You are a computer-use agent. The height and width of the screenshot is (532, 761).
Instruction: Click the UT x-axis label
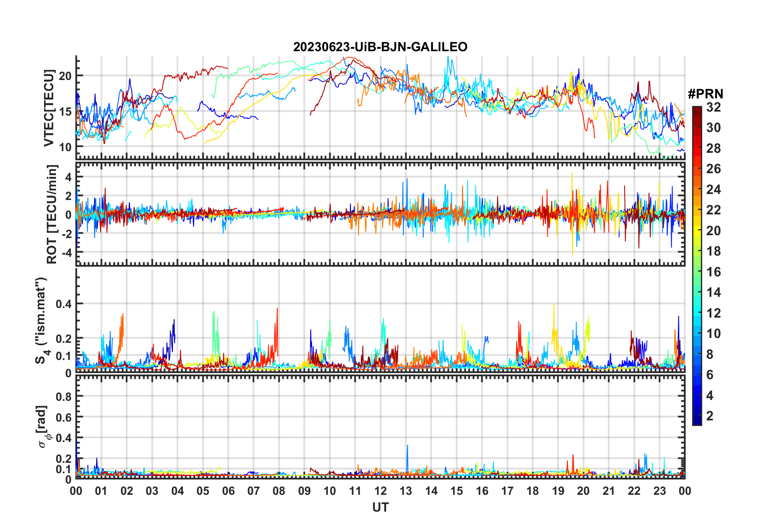click(x=380, y=507)
